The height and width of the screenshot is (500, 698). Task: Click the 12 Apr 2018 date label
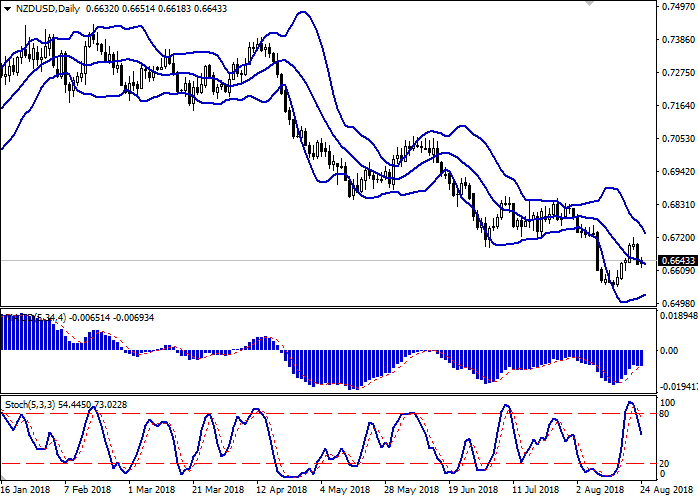(x=278, y=491)
